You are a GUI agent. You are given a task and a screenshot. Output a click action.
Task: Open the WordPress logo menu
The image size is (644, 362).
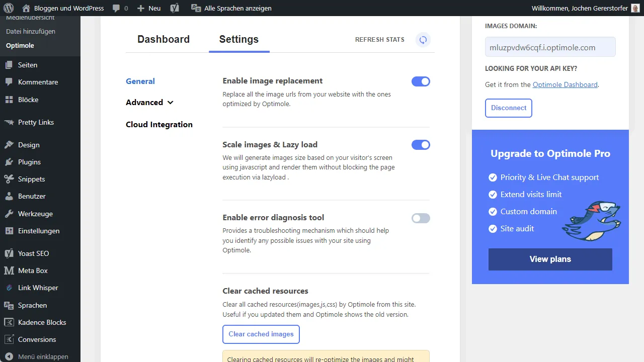(9, 8)
